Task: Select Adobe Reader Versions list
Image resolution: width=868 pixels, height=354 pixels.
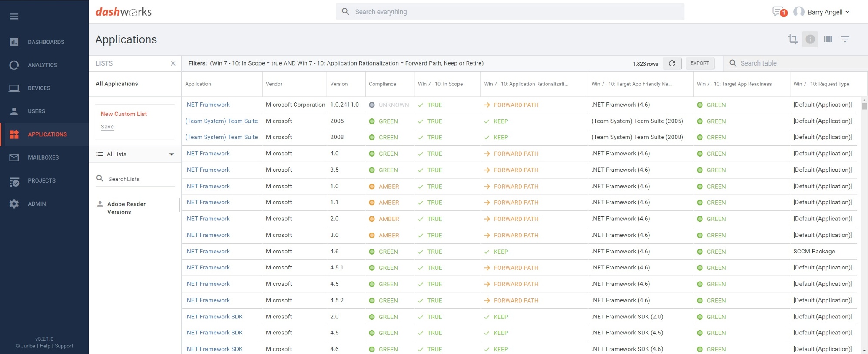Action: click(126, 208)
